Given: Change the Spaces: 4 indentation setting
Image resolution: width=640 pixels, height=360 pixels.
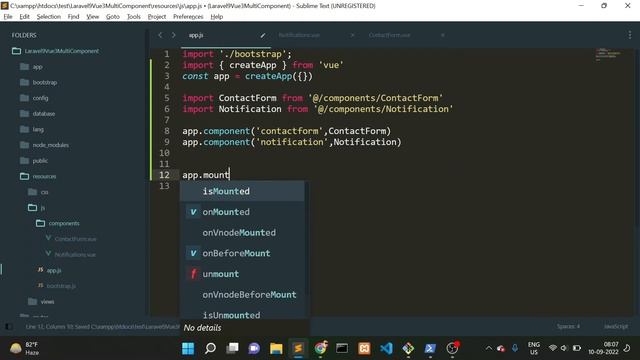Looking at the screenshot, I should 568,327.
